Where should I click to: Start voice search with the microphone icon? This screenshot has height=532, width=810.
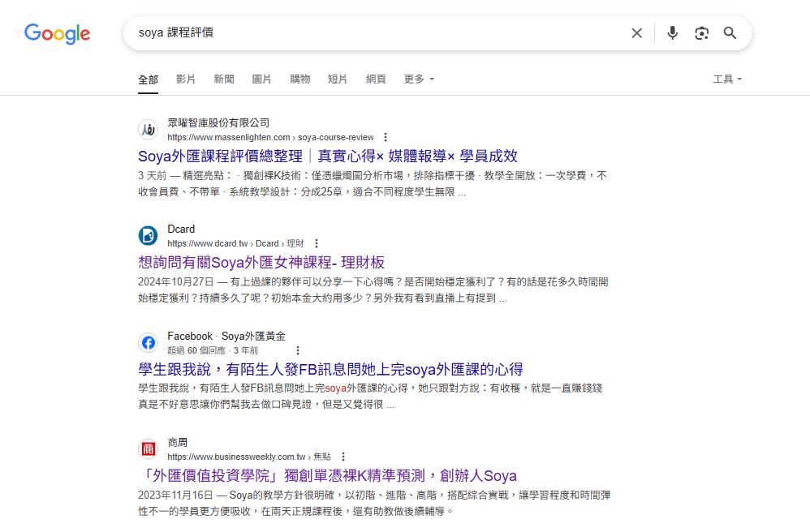(x=672, y=33)
